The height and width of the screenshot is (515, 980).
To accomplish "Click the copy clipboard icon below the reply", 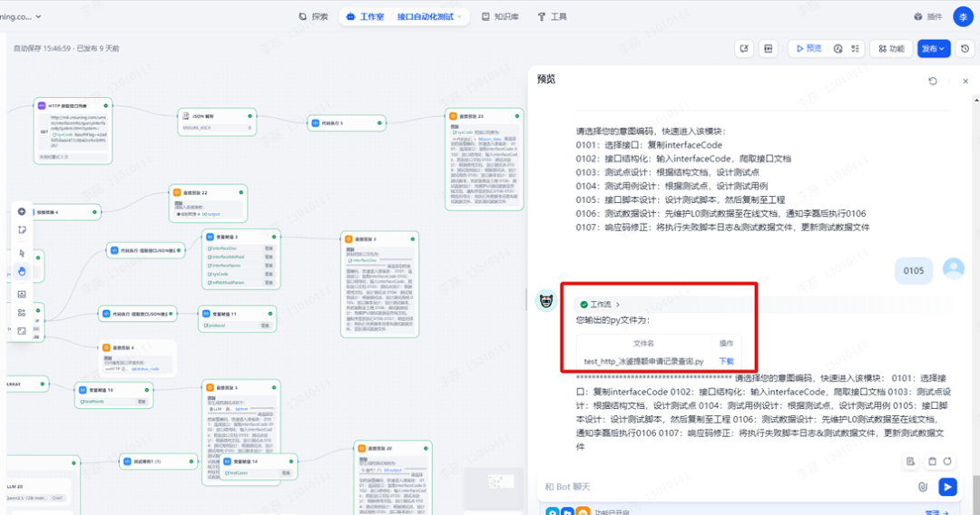I will pos(932,462).
